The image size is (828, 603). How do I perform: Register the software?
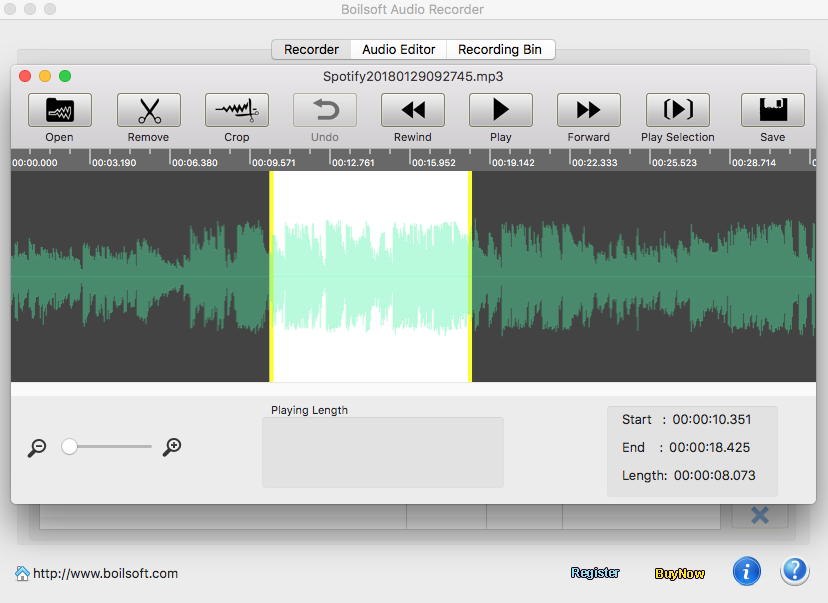click(x=595, y=572)
